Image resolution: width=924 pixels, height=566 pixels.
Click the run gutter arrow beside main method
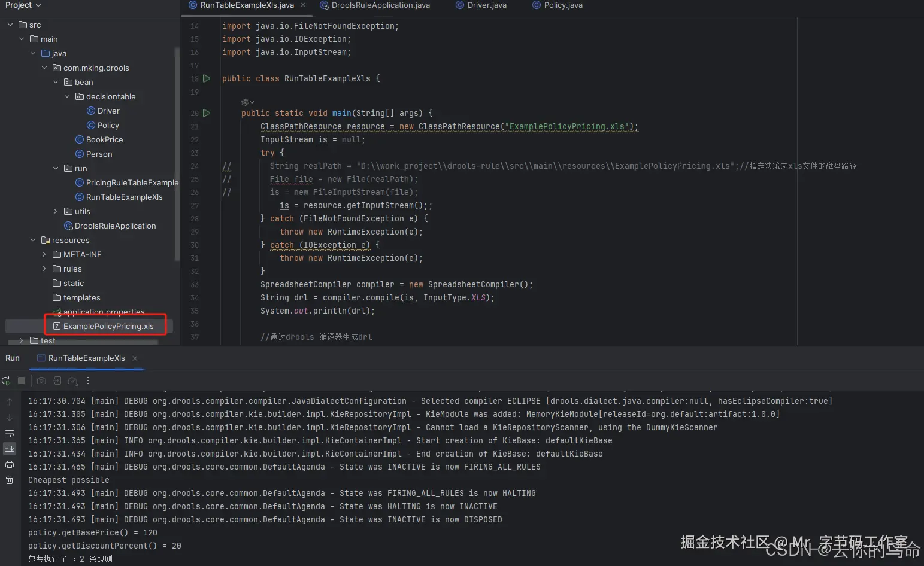click(207, 113)
